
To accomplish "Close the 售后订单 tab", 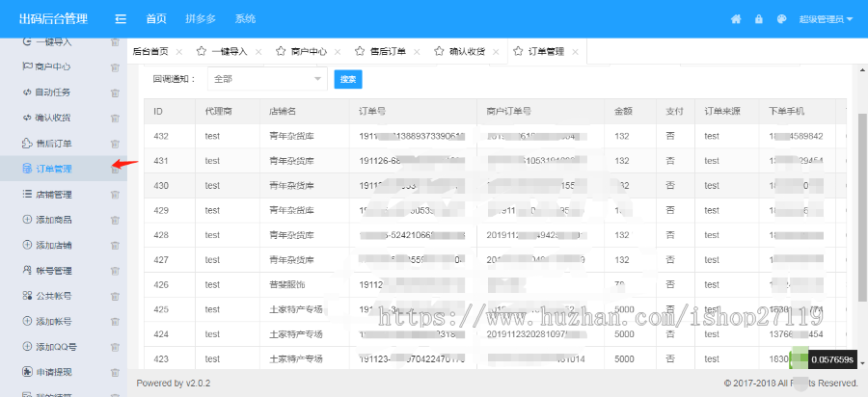I will coord(417,52).
